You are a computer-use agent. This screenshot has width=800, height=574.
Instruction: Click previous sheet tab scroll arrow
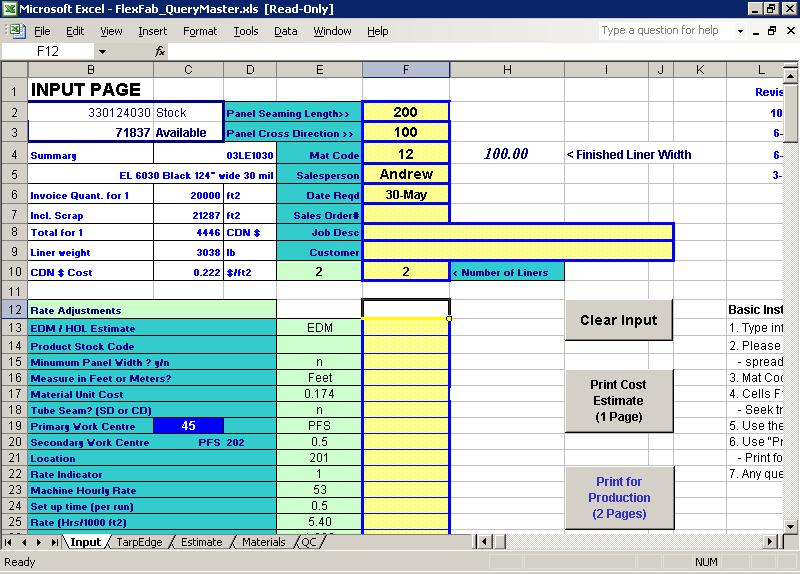23,542
